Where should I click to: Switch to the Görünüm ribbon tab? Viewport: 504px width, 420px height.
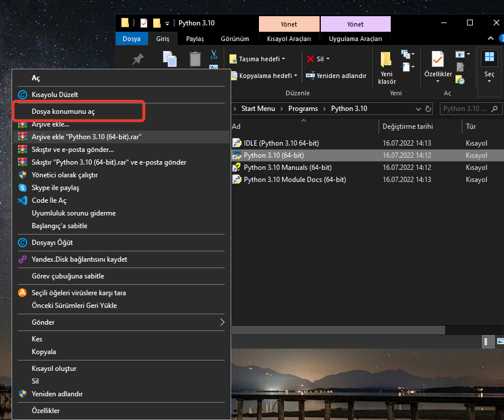pos(235,39)
